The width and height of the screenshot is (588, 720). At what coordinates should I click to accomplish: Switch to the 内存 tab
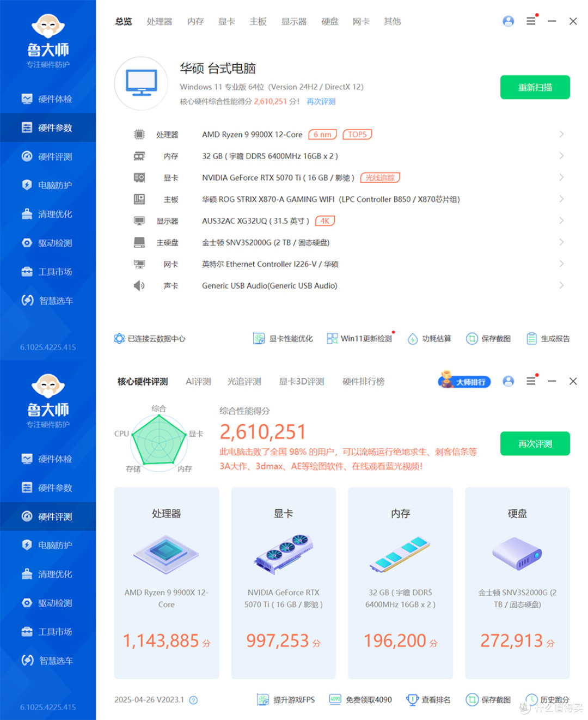(x=195, y=21)
